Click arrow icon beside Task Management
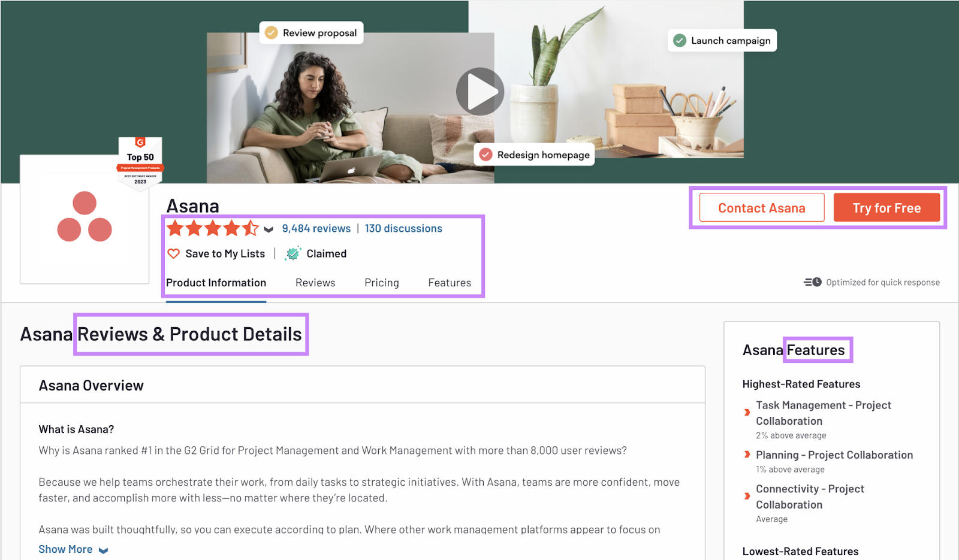 [747, 412]
